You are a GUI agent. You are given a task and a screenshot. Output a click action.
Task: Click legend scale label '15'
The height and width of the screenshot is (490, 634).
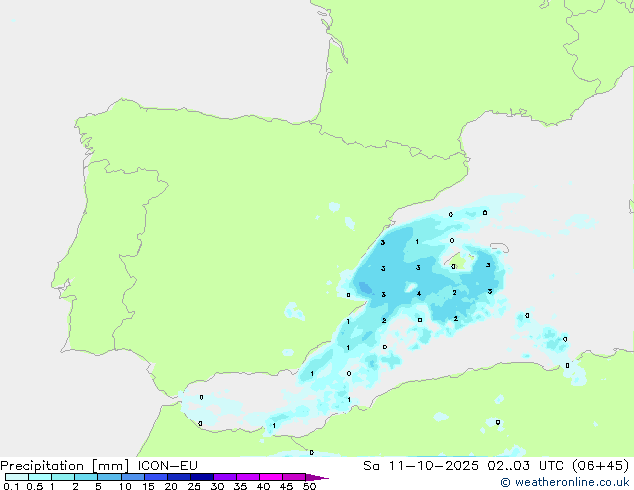pos(148,486)
